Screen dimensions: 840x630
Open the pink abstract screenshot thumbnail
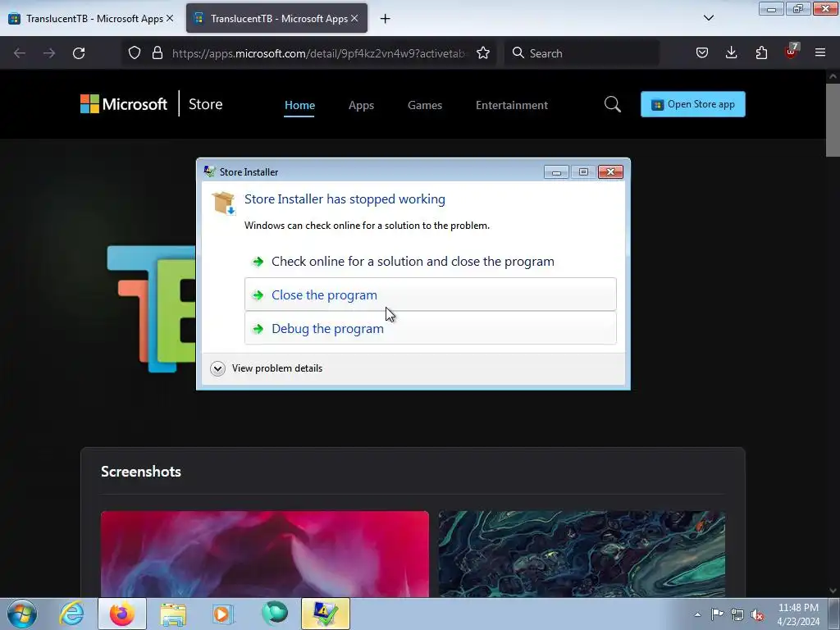tap(265, 554)
